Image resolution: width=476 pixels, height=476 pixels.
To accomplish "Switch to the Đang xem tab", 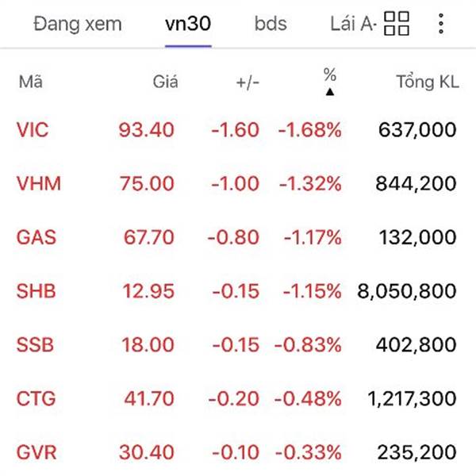I will [x=78, y=25].
